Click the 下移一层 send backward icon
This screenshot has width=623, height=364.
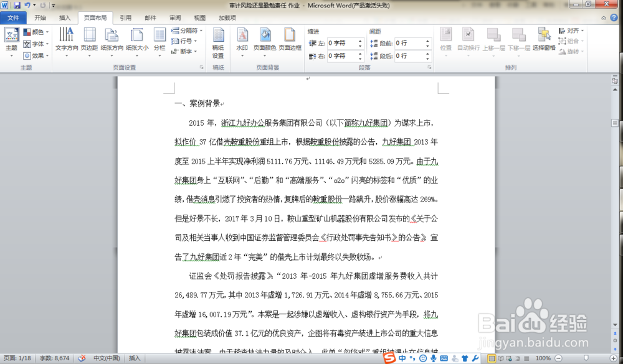click(x=519, y=35)
